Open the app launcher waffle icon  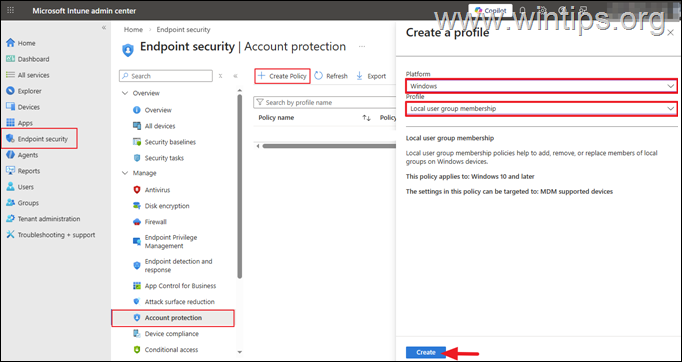[x=10, y=10]
